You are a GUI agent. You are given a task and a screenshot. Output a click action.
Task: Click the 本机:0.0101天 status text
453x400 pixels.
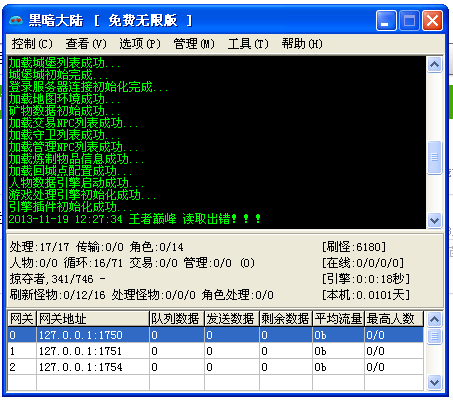[x=366, y=295]
